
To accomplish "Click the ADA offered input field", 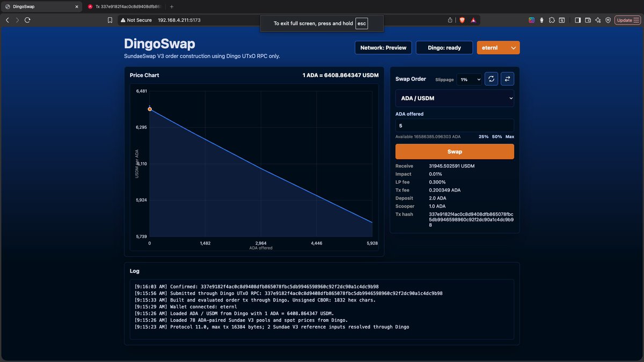I will 455,125.
